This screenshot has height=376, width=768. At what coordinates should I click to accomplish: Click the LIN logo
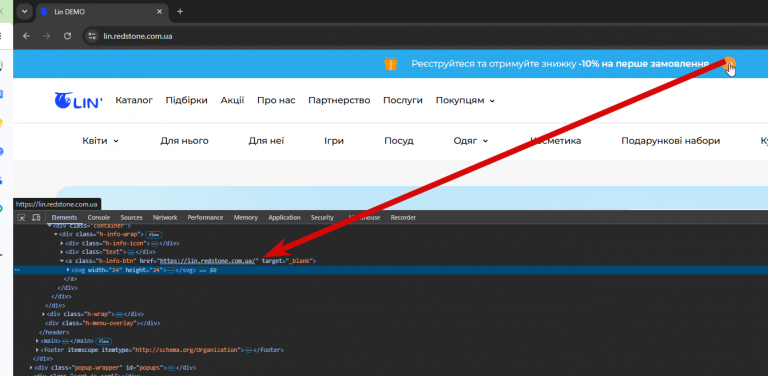click(x=78, y=100)
